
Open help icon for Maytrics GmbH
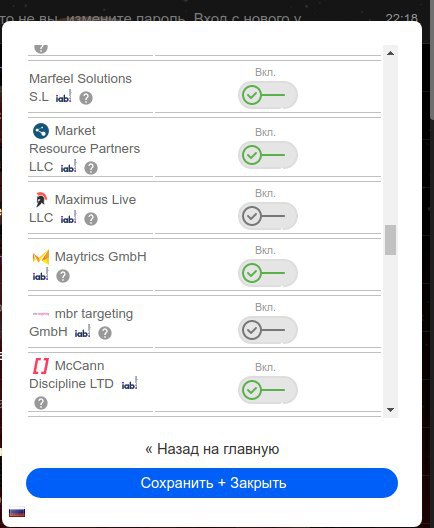pyautogui.click(x=63, y=276)
